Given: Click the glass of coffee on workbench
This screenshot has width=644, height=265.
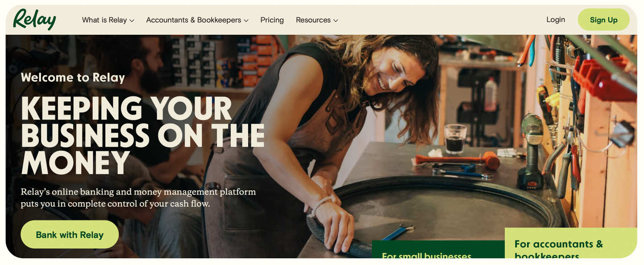Looking at the screenshot, I should (455, 139).
